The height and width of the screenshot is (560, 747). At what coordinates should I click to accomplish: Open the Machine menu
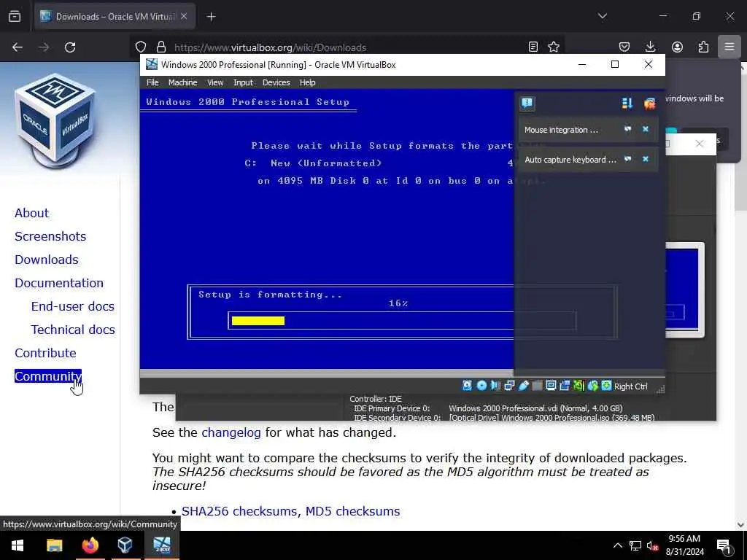[x=182, y=82]
